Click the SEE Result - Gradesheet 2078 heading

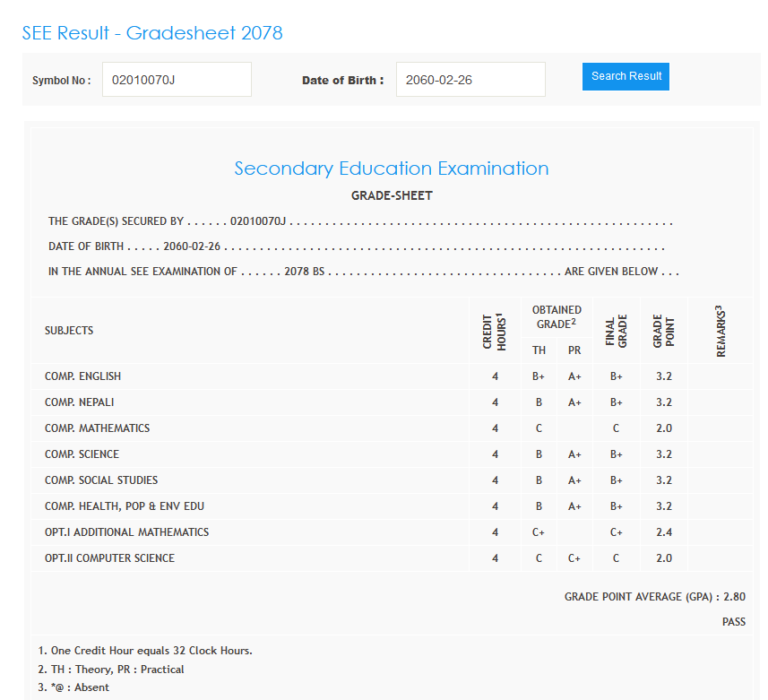(152, 33)
